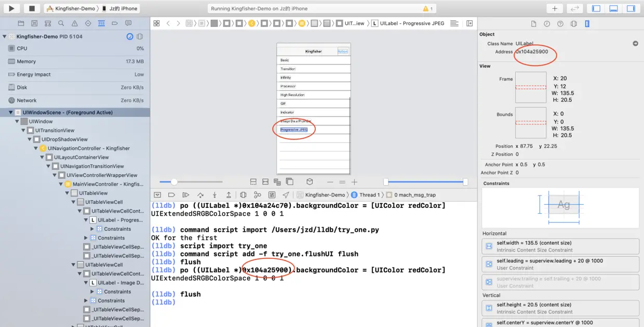Collapse UINavigationController - Kingfisher node
This screenshot has width=644, height=327.
36,148
